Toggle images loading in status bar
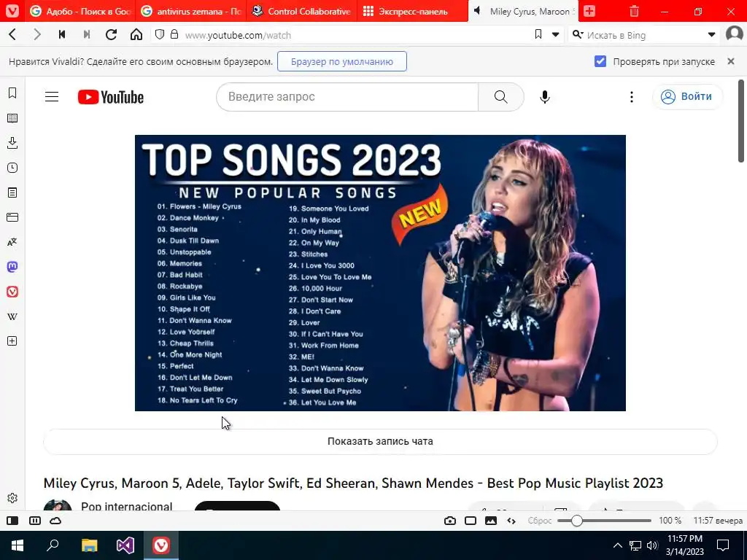747x560 pixels. click(491, 521)
